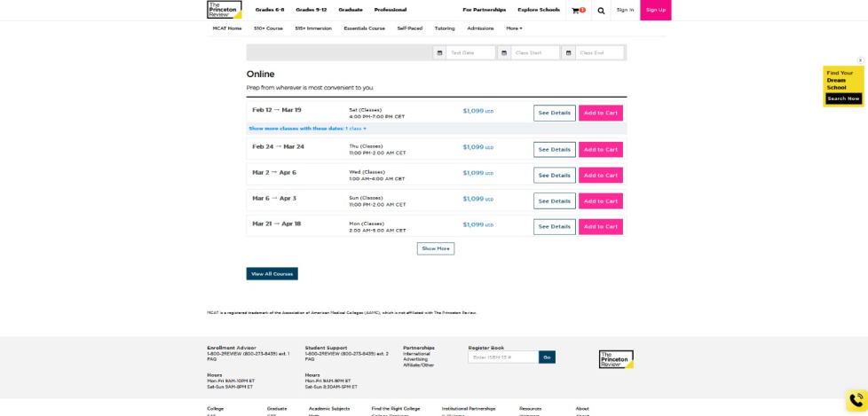Click the footer Princeton Review logo
Image resolution: width=868 pixels, height=416 pixels.
(616, 359)
